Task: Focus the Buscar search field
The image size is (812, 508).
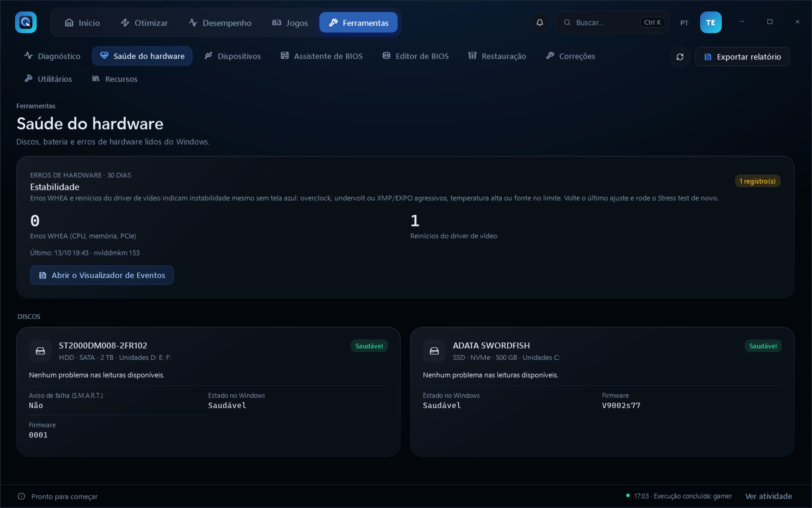Action: tap(612, 23)
